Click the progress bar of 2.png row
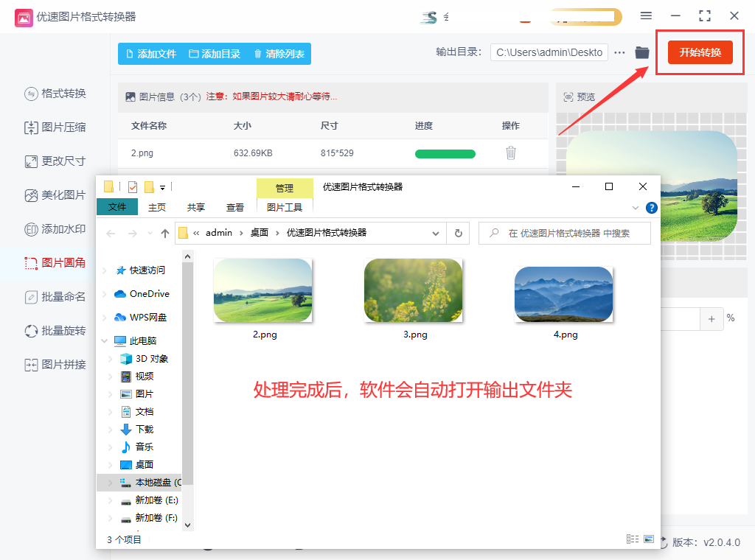The image size is (755, 560). [x=445, y=154]
